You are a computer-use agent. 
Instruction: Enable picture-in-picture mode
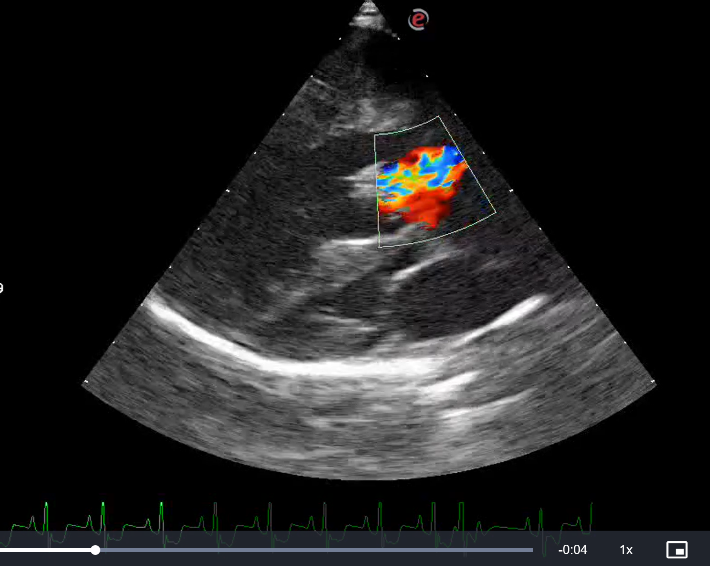point(677,550)
